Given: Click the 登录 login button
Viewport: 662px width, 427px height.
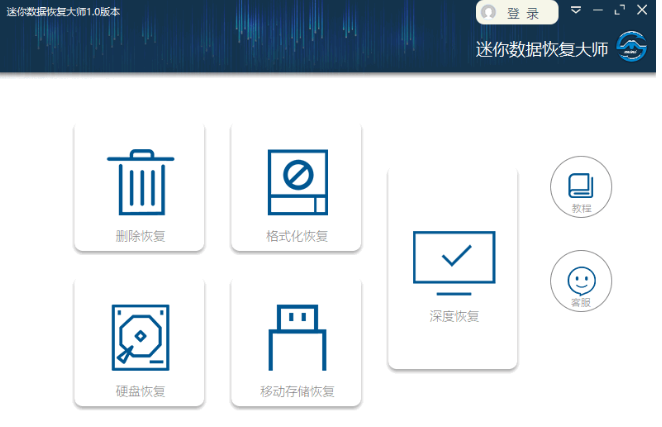Looking at the screenshot, I should (517, 13).
